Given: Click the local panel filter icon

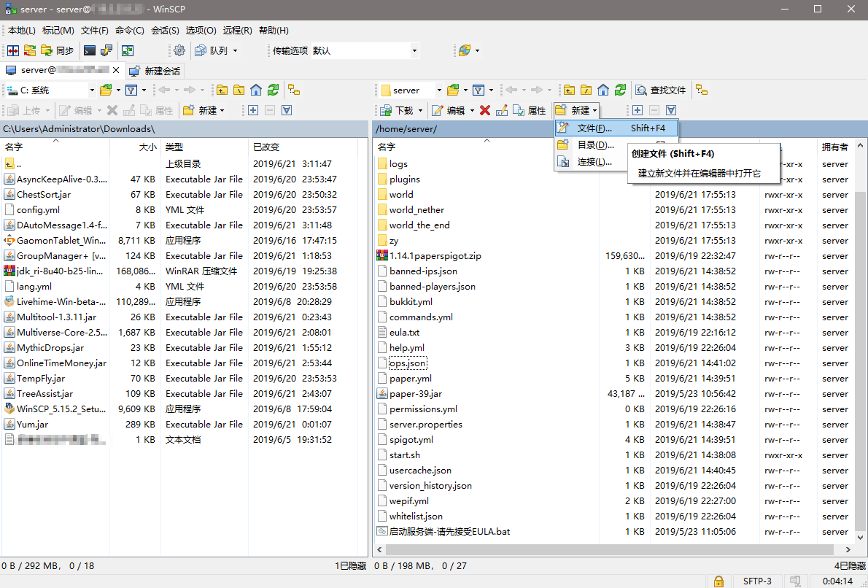Looking at the screenshot, I should click(131, 90).
